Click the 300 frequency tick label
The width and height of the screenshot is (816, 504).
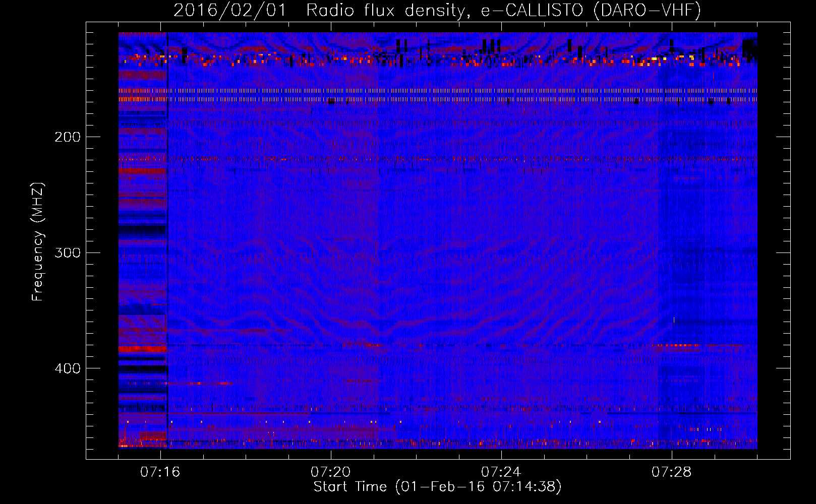(x=68, y=253)
